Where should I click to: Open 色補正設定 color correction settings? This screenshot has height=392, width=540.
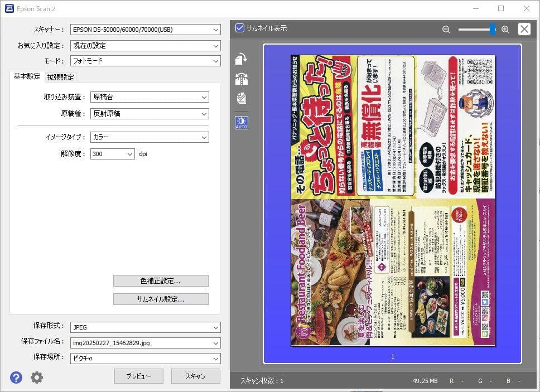click(x=161, y=280)
